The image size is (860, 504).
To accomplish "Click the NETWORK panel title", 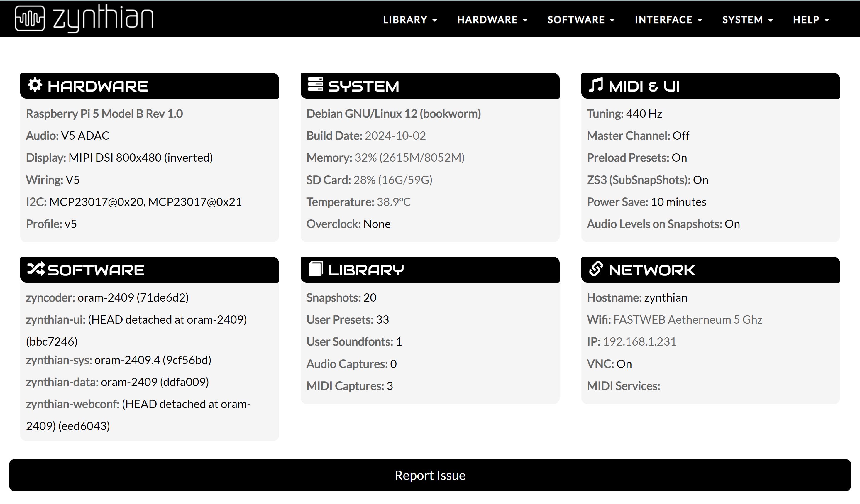I will pos(652,270).
